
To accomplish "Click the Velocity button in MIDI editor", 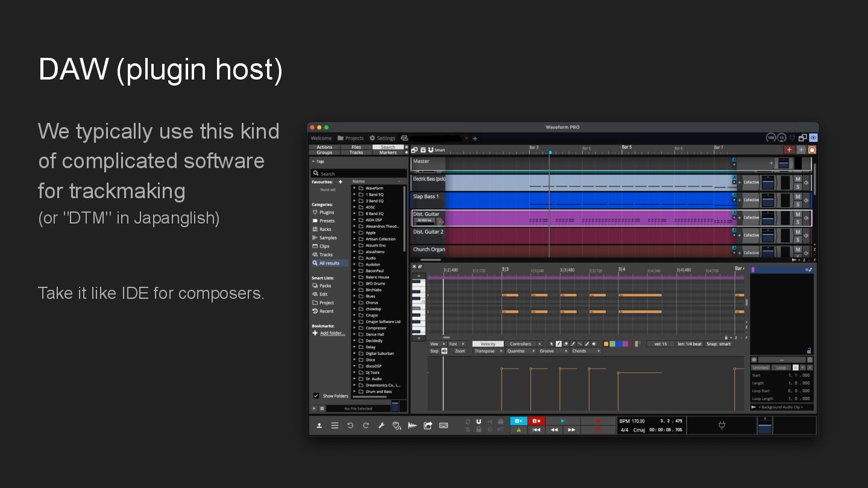I will click(x=488, y=344).
